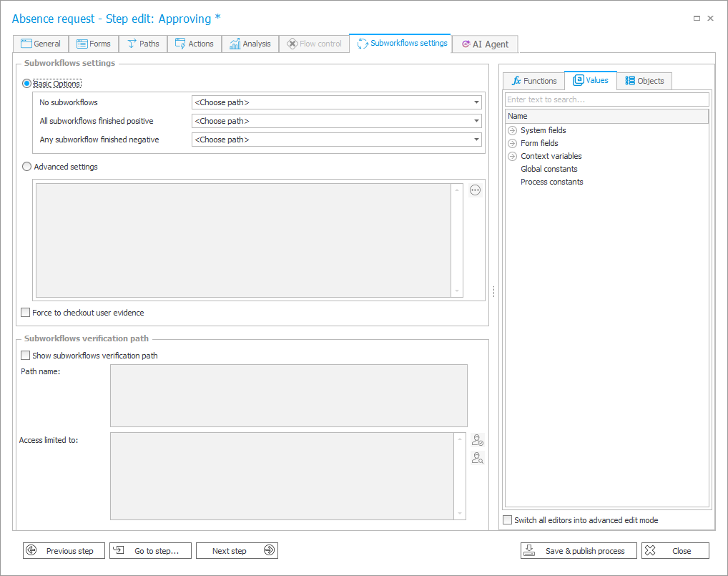Click the Enter text to search field

pyautogui.click(x=607, y=99)
